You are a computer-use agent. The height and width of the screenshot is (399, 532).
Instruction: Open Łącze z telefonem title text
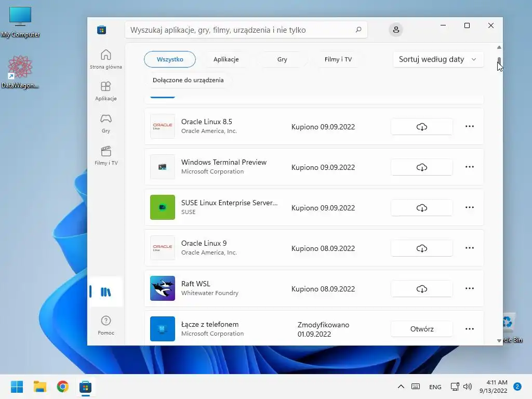[210, 324]
